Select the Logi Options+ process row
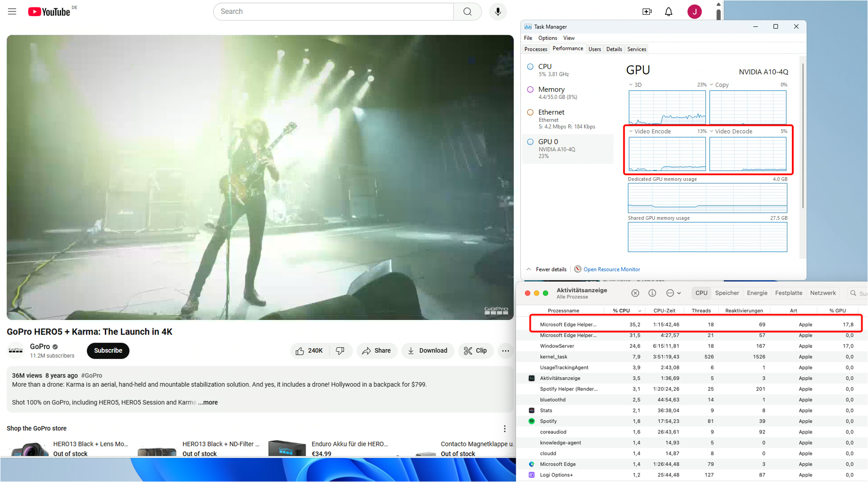The image size is (868, 482). 692,475
